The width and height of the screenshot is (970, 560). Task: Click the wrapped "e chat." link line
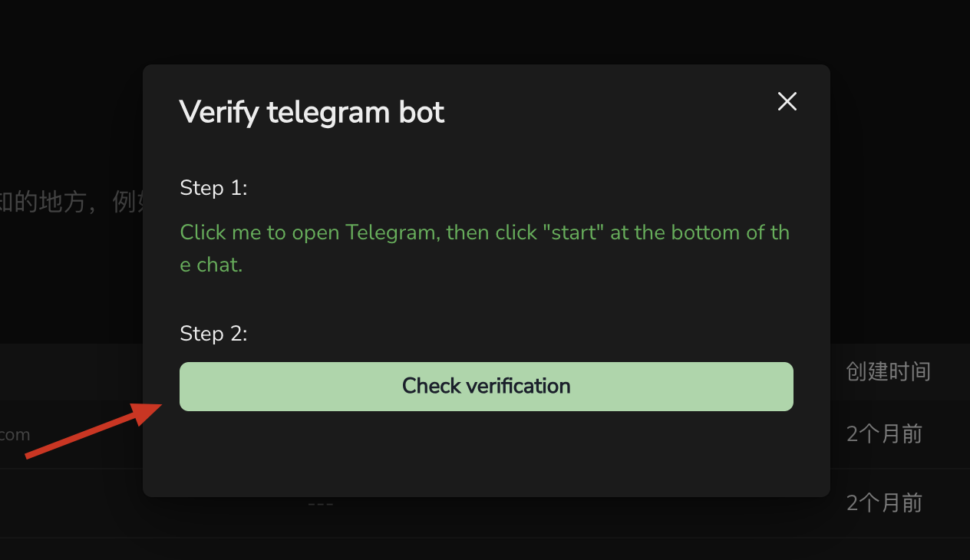[211, 265]
